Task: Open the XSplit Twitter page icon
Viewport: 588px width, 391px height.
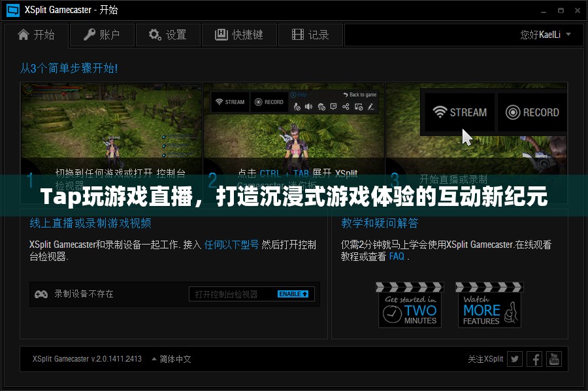Action: pyautogui.click(x=515, y=359)
